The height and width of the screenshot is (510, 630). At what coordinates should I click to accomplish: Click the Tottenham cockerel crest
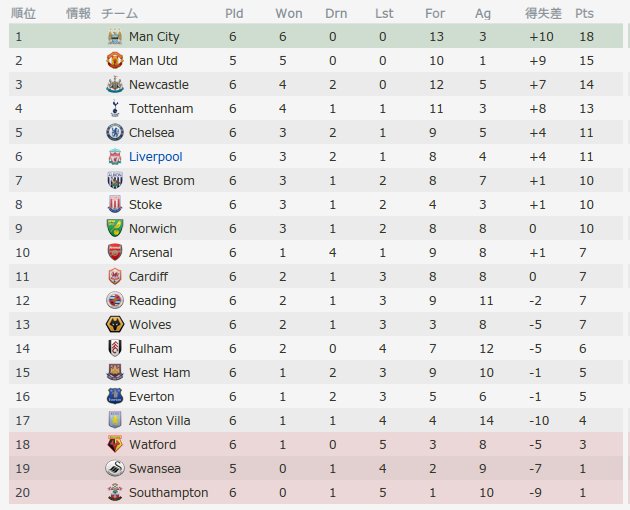click(115, 109)
